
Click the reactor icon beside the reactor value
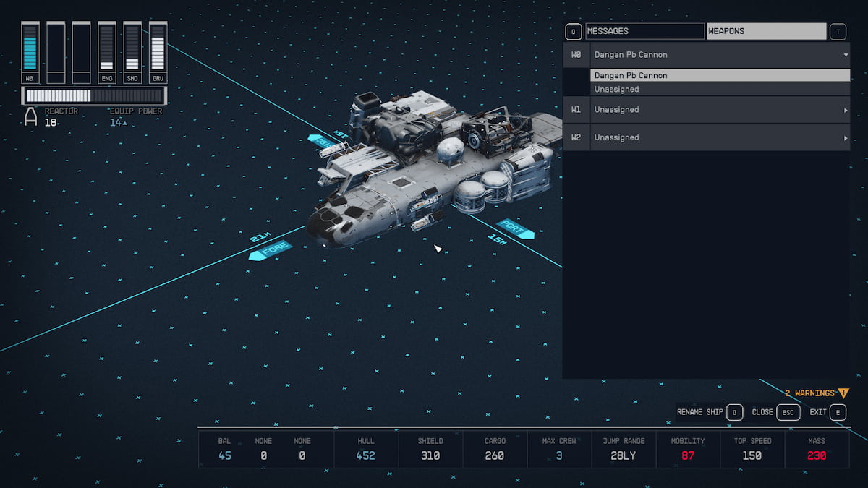[31, 117]
